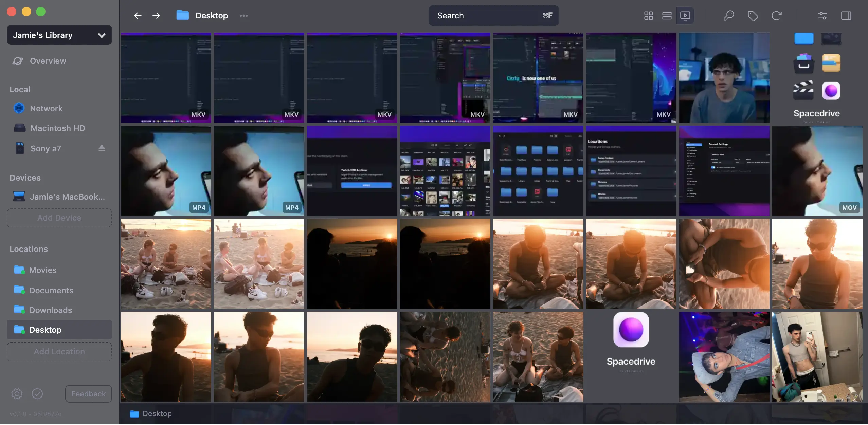Image resolution: width=868 pixels, height=425 pixels.
Task: Select the media view layout icon
Action: pyautogui.click(x=685, y=16)
